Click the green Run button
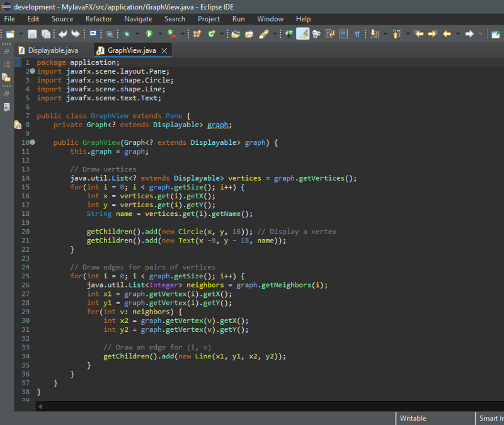Viewport: 504px width, 425px height. coord(149,33)
